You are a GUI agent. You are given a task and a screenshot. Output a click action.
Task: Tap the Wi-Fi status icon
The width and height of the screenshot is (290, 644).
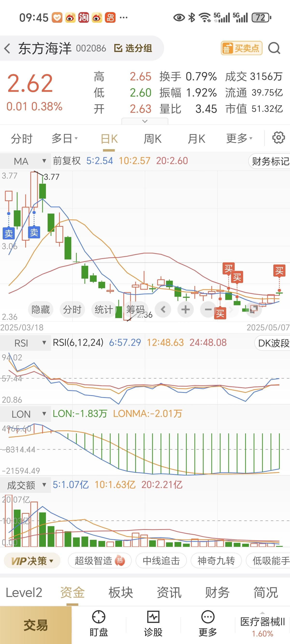click(204, 17)
